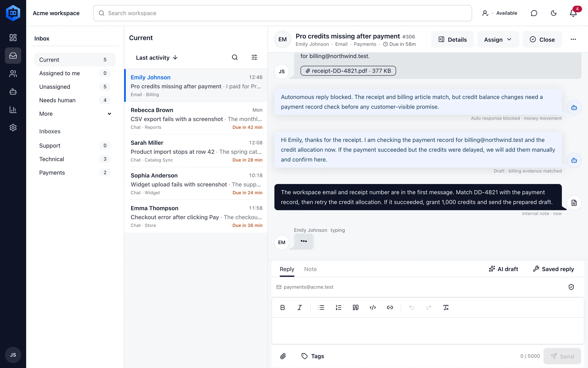Click the undo arrow in the editor toolbar
The width and height of the screenshot is (588, 368).
(412, 307)
